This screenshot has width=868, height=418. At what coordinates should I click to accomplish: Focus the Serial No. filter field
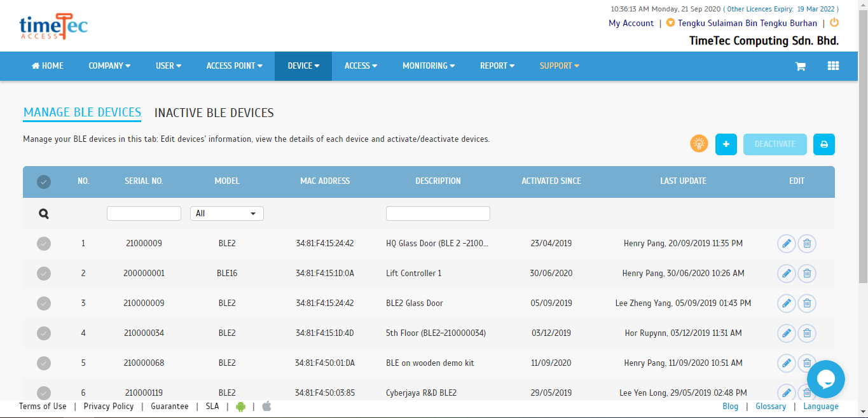coord(144,214)
